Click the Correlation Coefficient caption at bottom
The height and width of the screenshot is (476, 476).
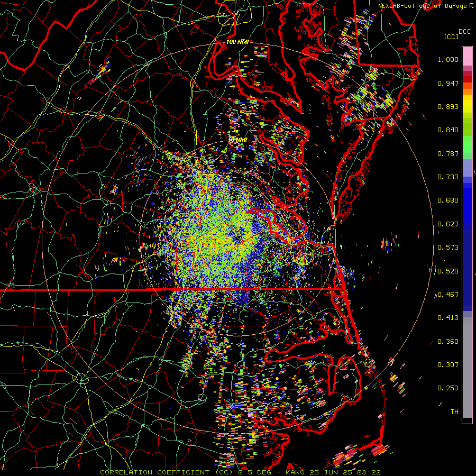(240, 472)
